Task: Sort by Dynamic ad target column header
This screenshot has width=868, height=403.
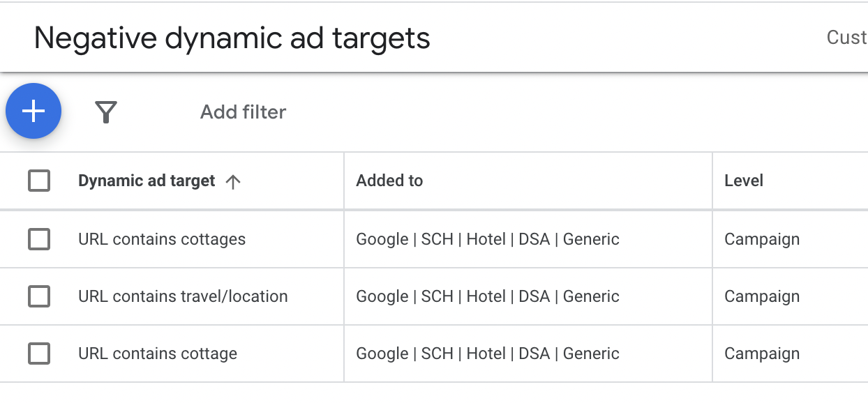Action: (x=147, y=181)
